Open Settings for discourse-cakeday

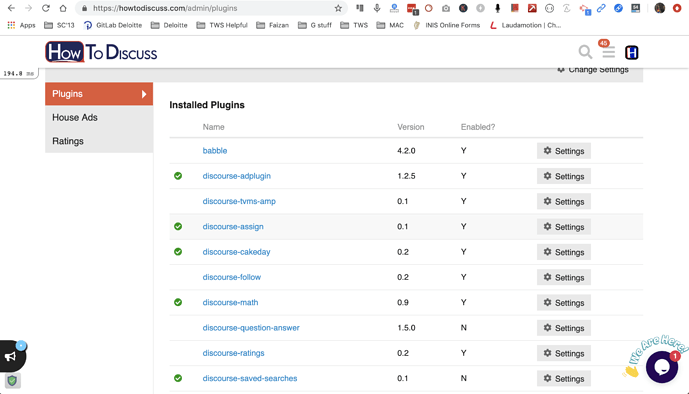[564, 252]
